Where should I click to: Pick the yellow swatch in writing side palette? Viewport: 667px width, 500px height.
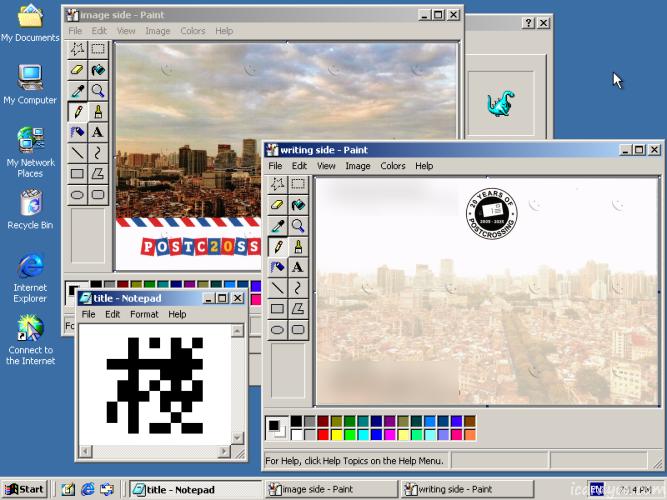coord(336,434)
